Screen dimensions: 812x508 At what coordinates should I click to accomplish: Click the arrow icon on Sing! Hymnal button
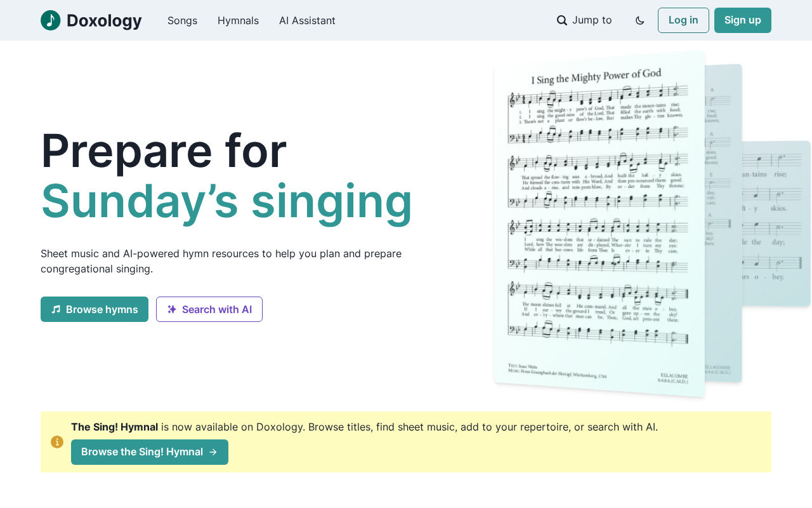pos(213,452)
